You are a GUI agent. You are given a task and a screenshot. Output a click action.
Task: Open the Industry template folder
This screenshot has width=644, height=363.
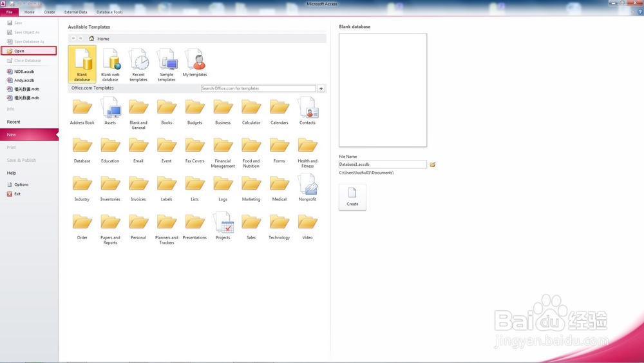coord(82,188)
